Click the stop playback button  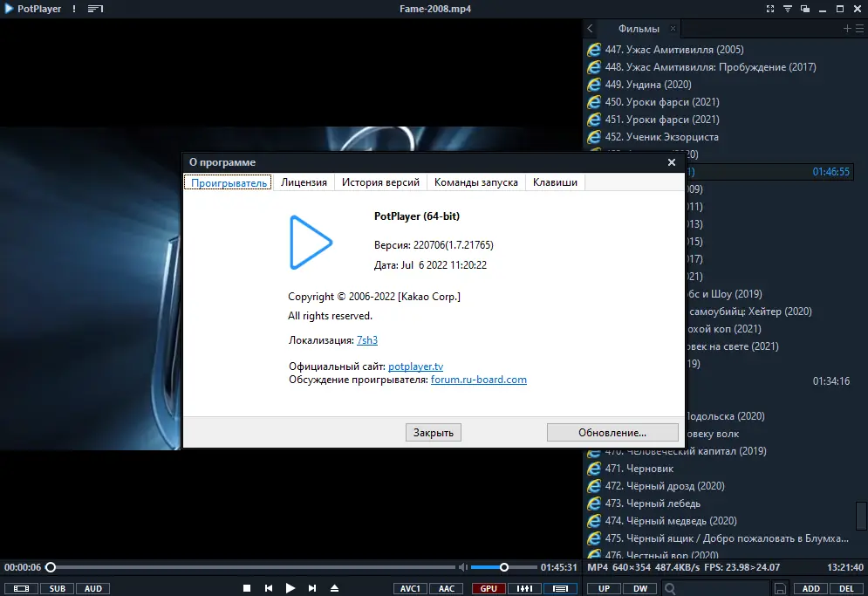(x=247, y=588)
